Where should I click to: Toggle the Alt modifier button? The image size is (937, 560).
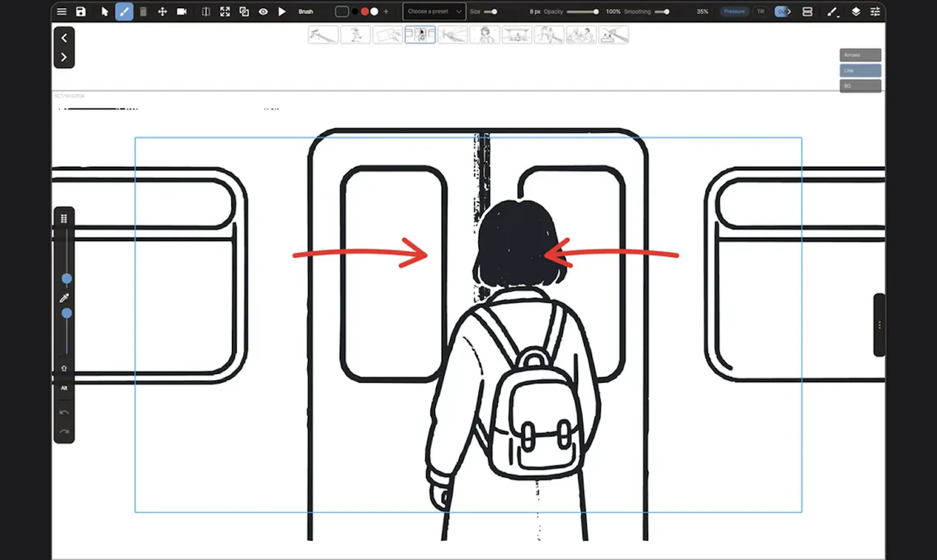point(64,388)
